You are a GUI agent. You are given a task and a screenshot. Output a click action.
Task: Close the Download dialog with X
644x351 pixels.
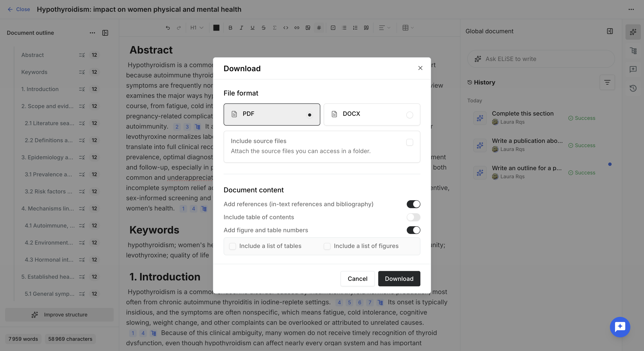point(420,68)
